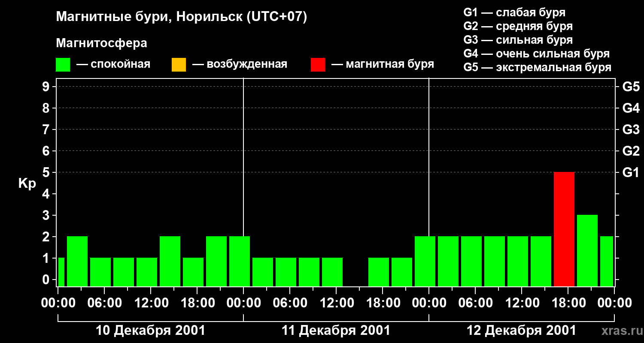Click the '06:00' tick of 12 December
Image resolution: width=644 pixels, height=343 pixels.
tap(475, 303)
